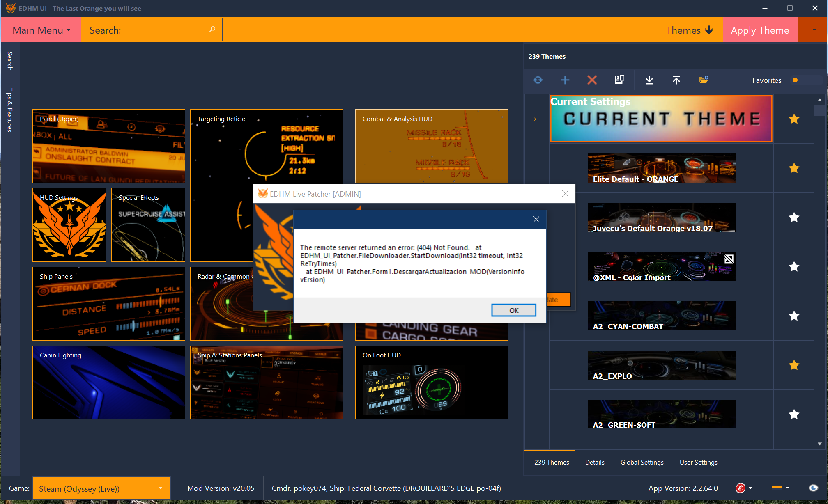Close the error message dialog with X
The height and width of the screenshot is (504, 828).
pyautogui.click(x=536, y=220)
